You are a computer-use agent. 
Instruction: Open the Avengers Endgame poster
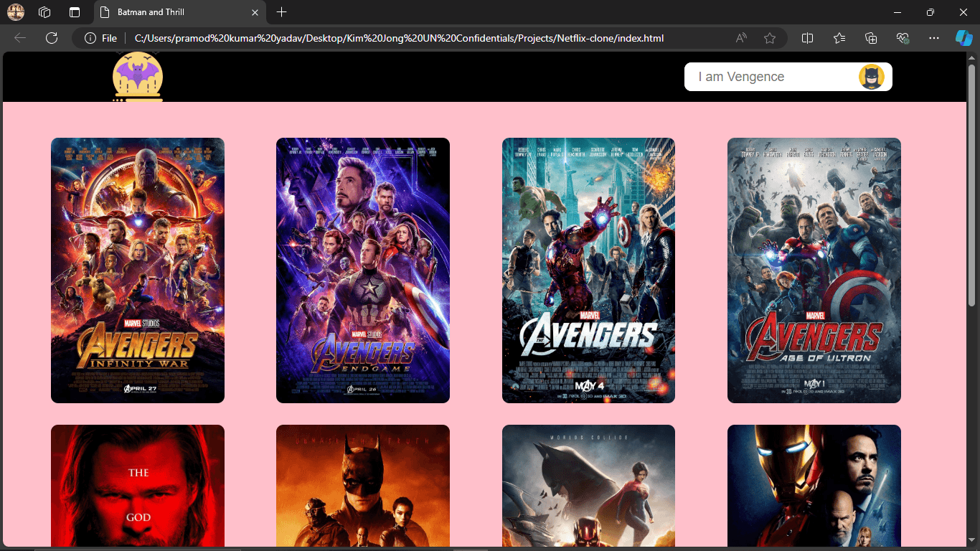click(x=363, y=270)
